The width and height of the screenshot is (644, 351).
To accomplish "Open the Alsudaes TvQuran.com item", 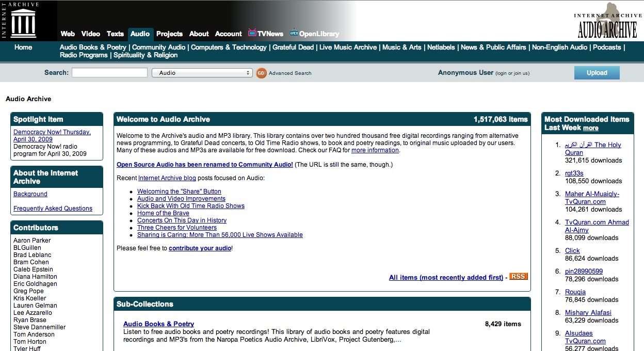I will click(x=585, y=337).
